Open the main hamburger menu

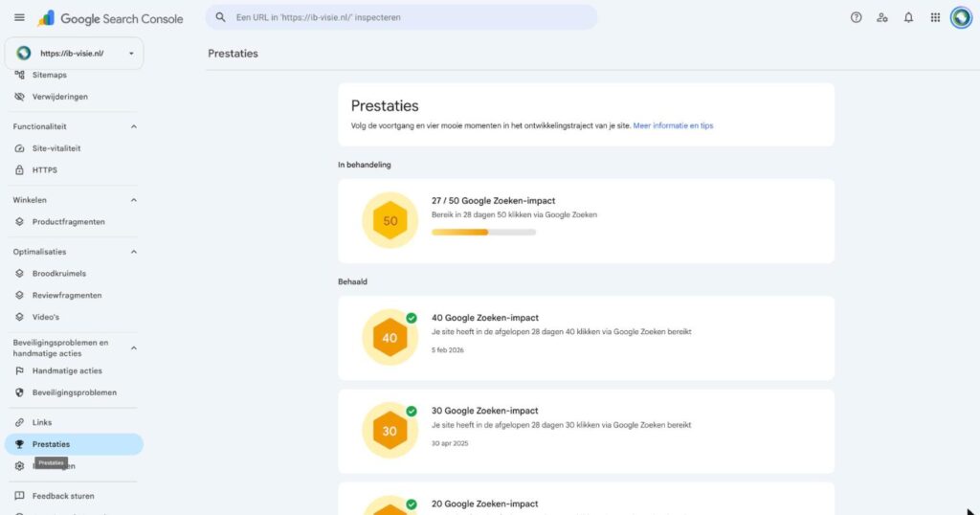19,17
